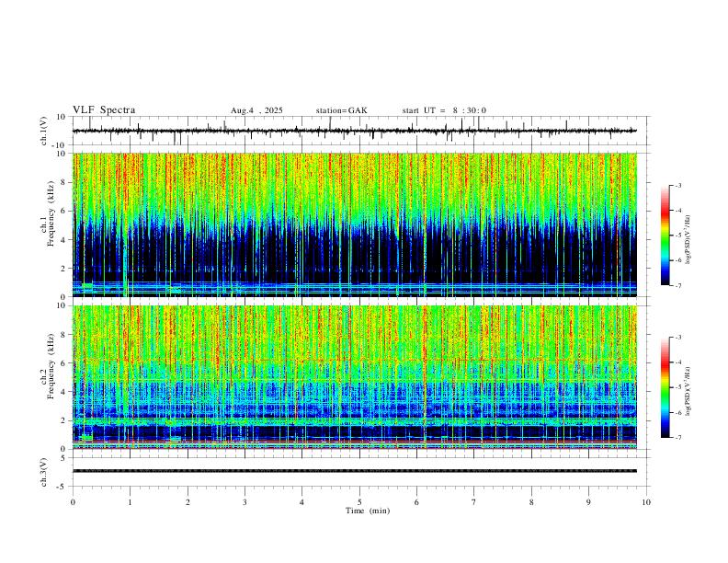Image resolution: width=728 pixels, height=563 pixels.
Task: Click the "-3" label on ch.1 color bar
Action: click(677, 186)
